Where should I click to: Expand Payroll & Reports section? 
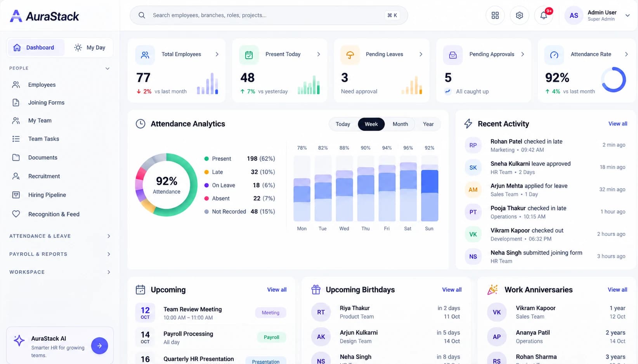[x=109, y=254]
